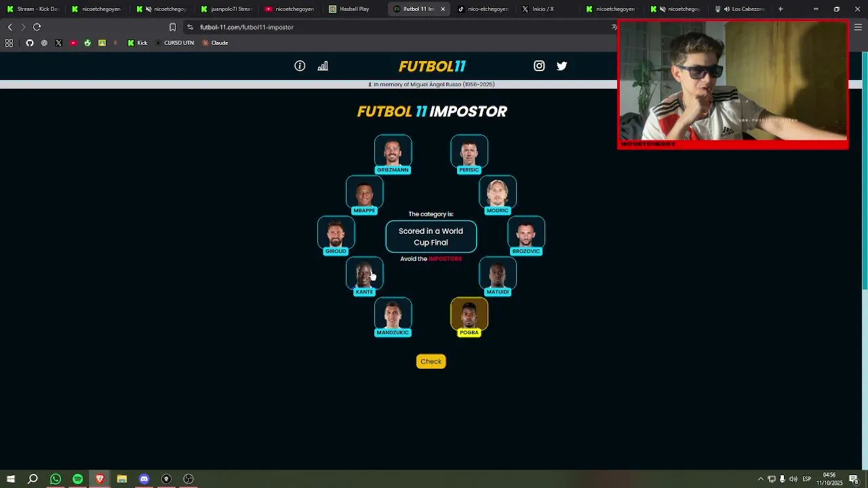Open the notification center

point(854,479)
